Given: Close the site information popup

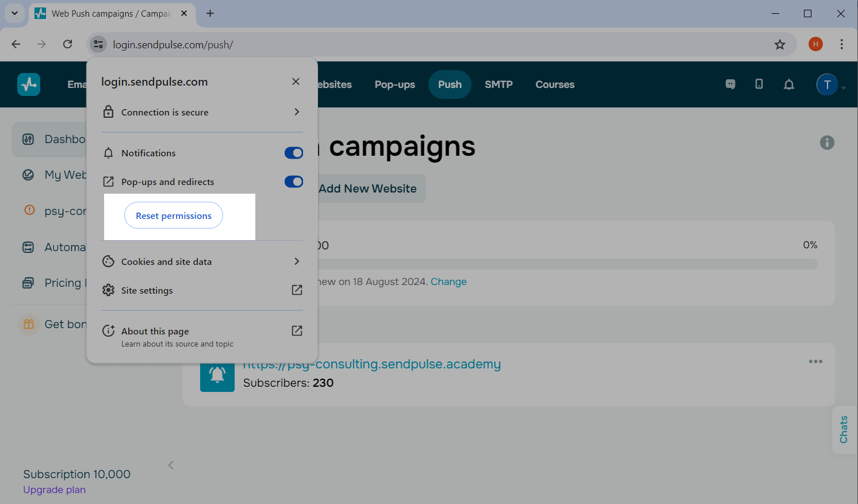Looking at the screenshot, I should tap(296, 82).
